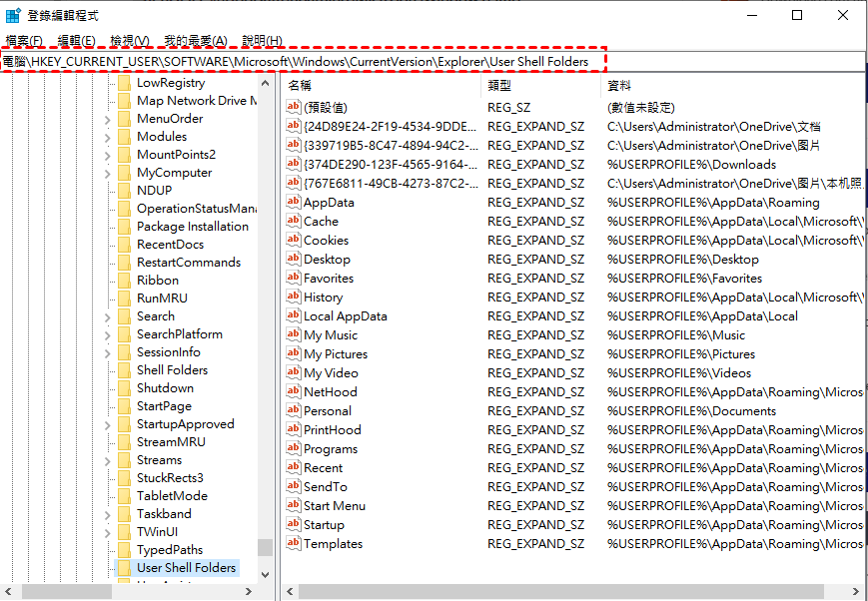Image resolution: width=868 pixels, height=601 pixels.
Task: Click the folder icon beside MyComputer
Action: (125, 173)
